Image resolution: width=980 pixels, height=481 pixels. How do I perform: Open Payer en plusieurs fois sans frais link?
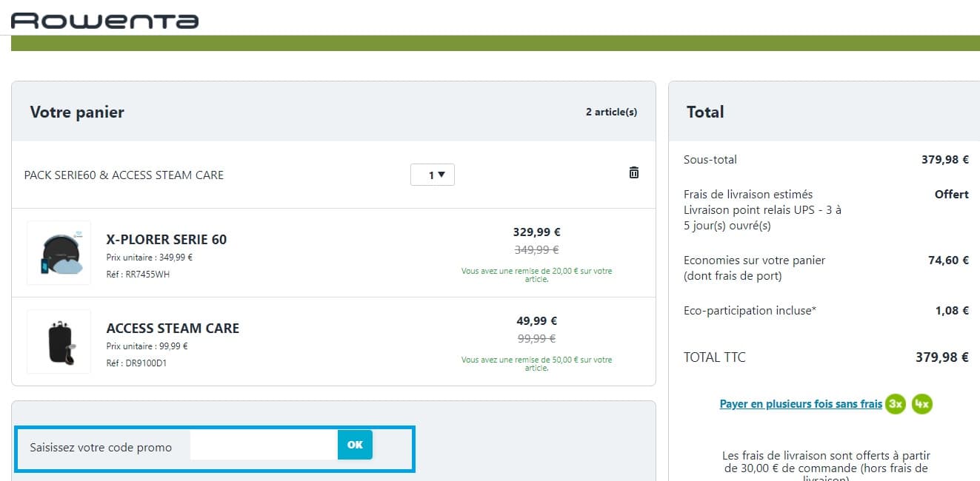(x=800, y=403)
